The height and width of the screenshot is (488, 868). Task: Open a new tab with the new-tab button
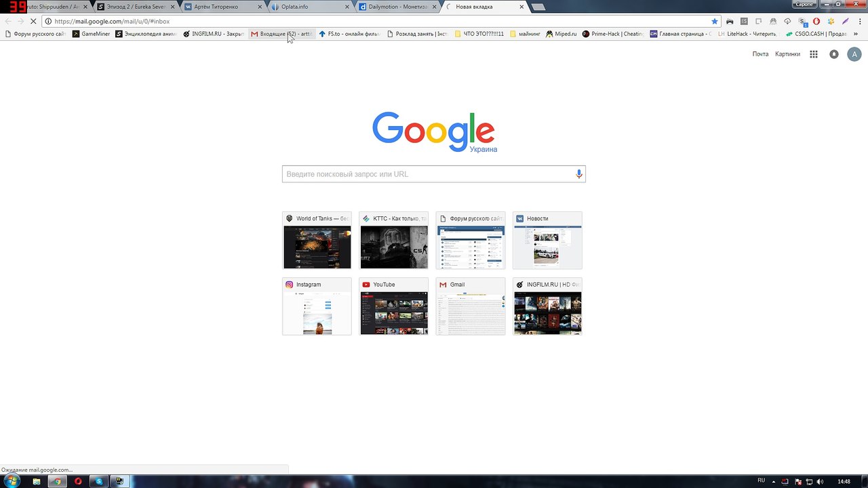[538, 7]
